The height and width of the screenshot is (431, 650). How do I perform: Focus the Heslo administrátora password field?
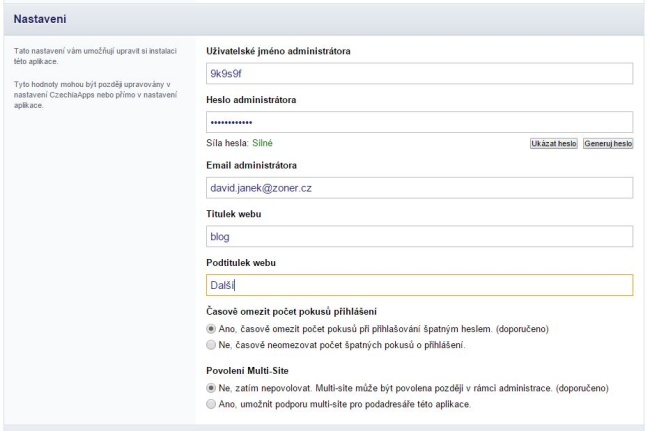(x=420, y=121)
